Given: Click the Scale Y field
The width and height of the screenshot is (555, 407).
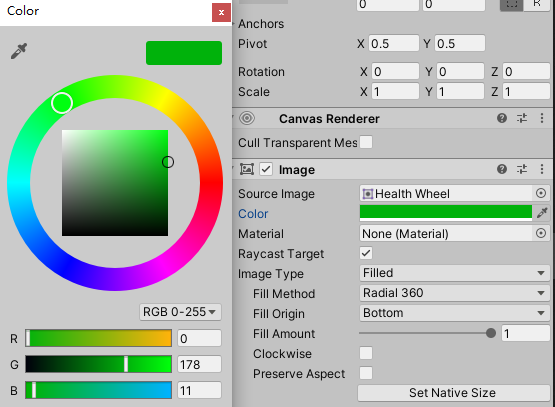Looking at the screenshot, I should [460, 92].
